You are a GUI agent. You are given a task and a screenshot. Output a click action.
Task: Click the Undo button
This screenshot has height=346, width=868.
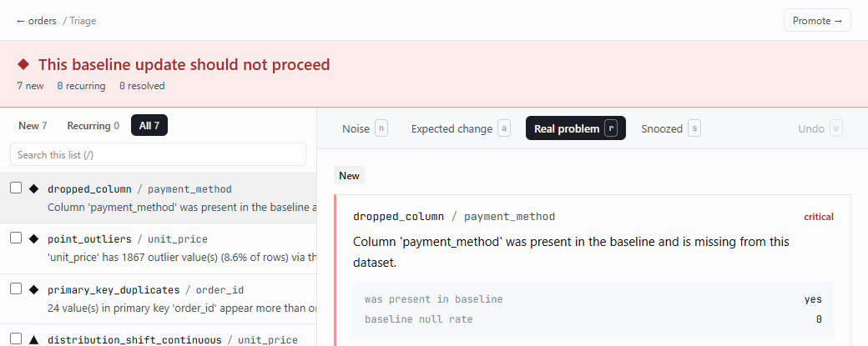coord(820,128)
